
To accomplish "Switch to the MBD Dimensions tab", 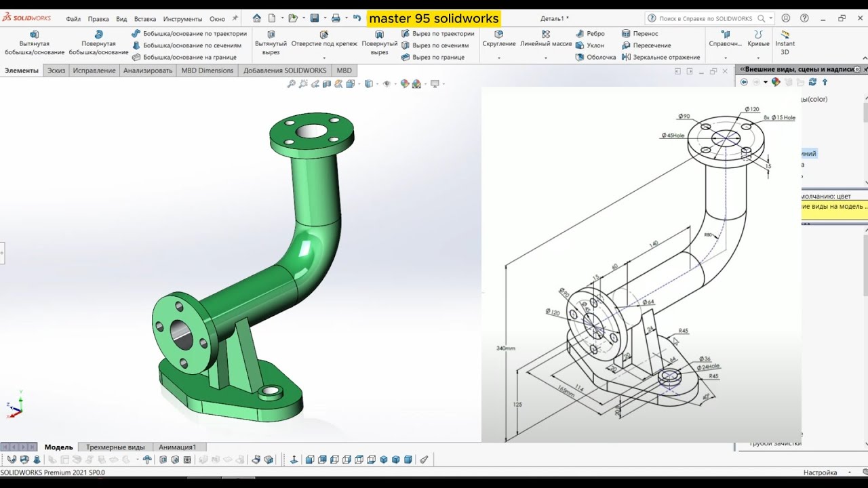I will point(208,70).
